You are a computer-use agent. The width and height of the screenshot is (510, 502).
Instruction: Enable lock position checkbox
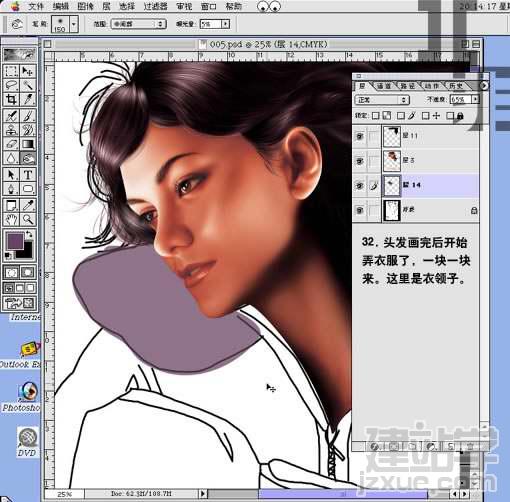(x=426, y=116)
